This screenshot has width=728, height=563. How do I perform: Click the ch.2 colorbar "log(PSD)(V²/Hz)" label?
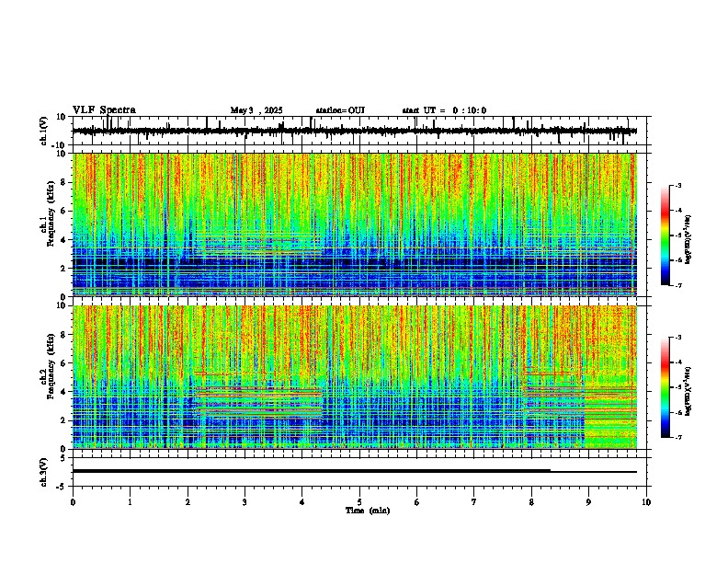coord(688,392)
